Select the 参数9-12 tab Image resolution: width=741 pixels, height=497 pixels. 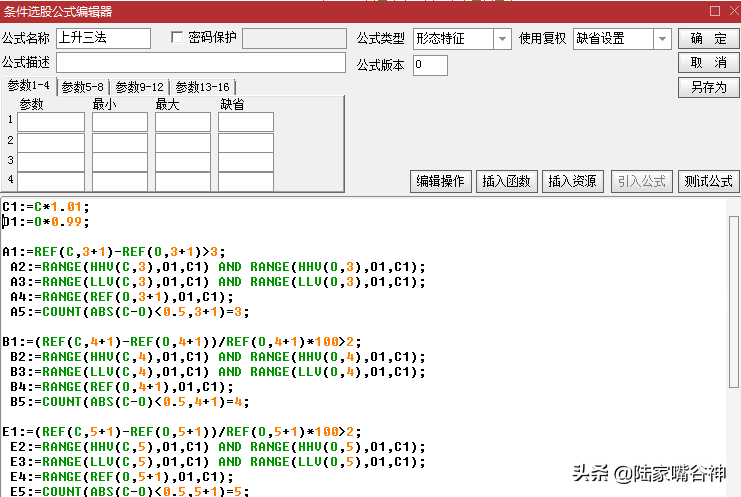point(139,87)
